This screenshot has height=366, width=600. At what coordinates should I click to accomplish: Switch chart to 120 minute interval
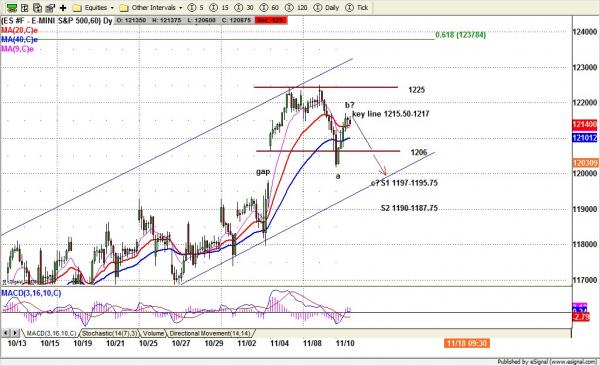point(297,8)
